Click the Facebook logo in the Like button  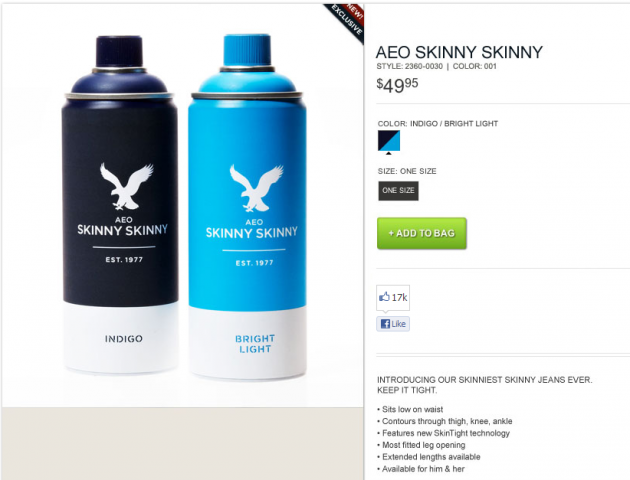point(385,324)
